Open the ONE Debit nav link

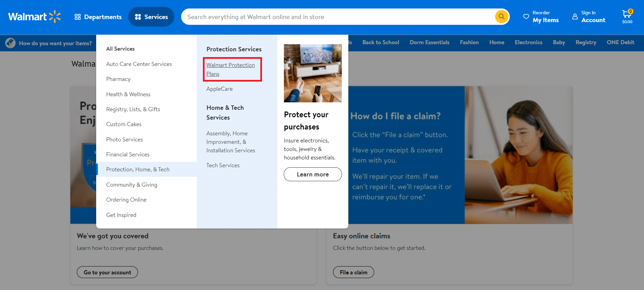tap(621, 42)
